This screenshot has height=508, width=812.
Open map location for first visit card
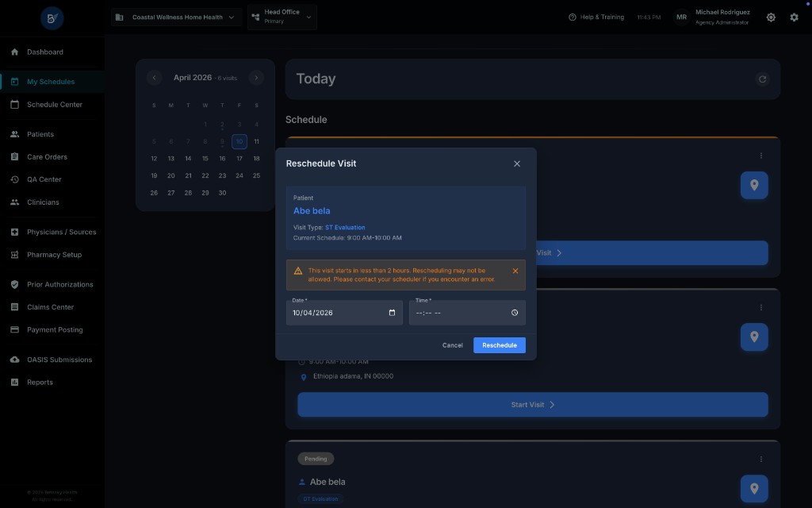coord(754,185)
